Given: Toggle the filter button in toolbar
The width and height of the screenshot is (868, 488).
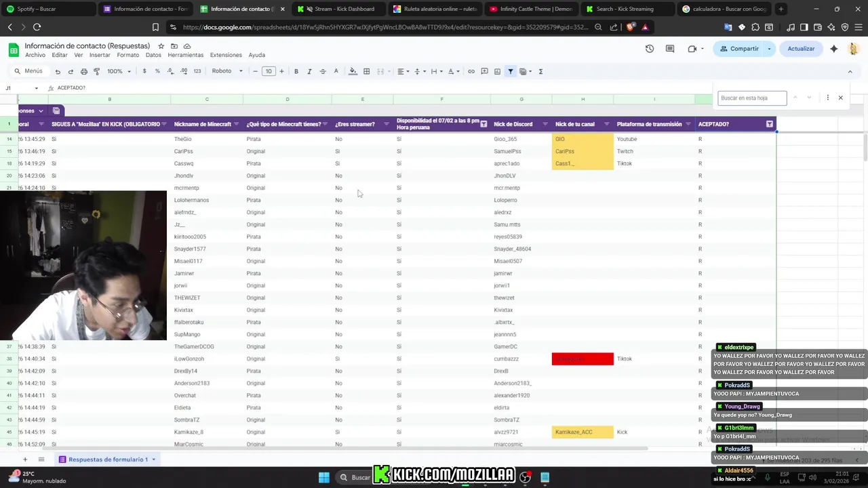Looking at the screenshot, I should 511,71.
